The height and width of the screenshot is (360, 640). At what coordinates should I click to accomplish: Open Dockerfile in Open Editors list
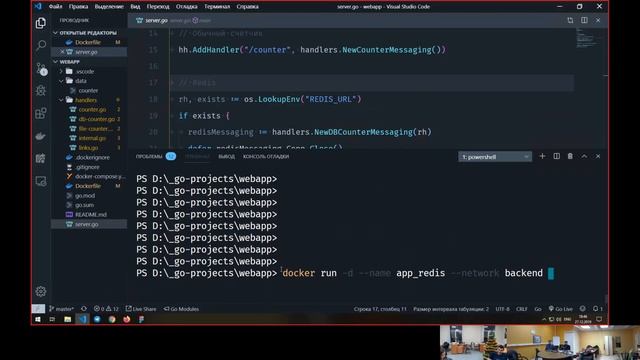pyautogui.click(x=88, y=42)
